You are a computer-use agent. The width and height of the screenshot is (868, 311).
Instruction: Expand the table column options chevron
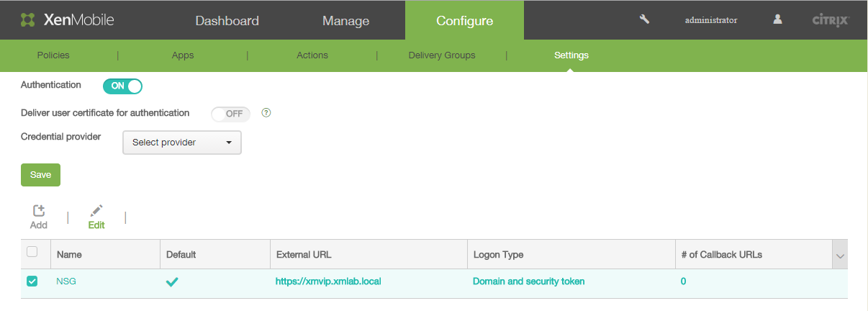[x=839, y=255]
